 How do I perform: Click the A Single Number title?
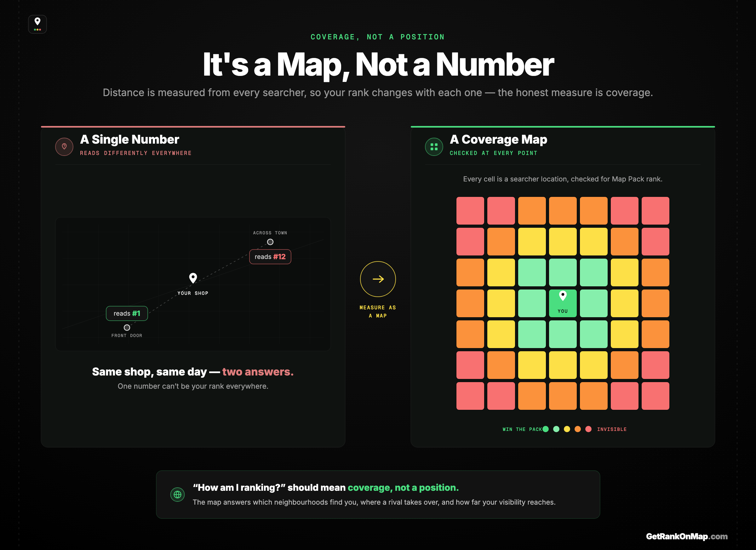pos(129,139)
